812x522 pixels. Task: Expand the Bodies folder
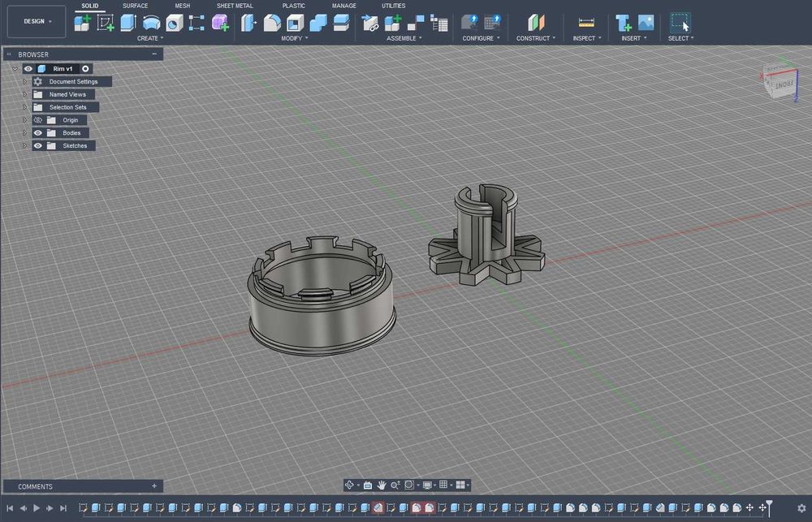coord(24,133)
